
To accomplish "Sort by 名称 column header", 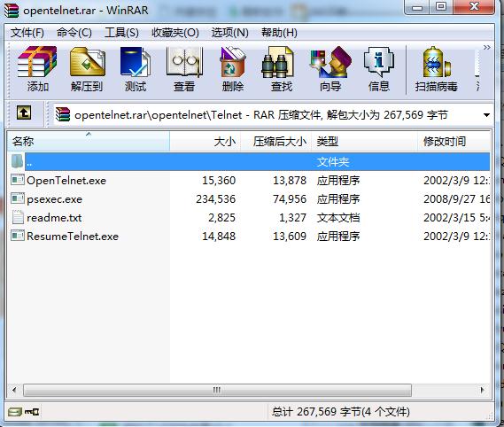I will [x=89, y=141].
